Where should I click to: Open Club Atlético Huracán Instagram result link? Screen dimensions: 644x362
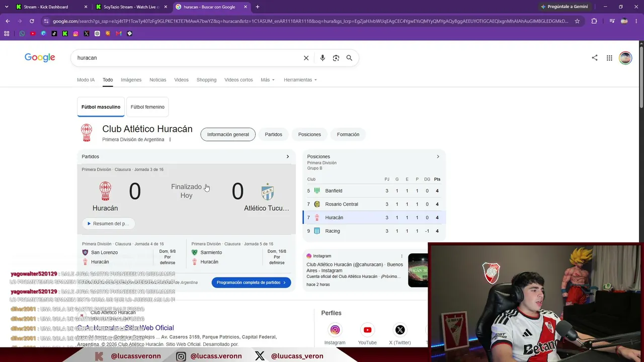point(355,267)
